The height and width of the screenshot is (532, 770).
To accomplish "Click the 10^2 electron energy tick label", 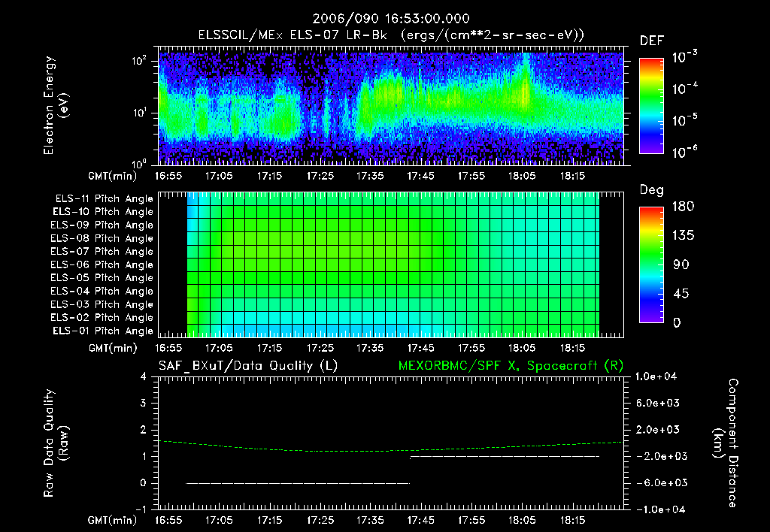I will coord(139,61).
